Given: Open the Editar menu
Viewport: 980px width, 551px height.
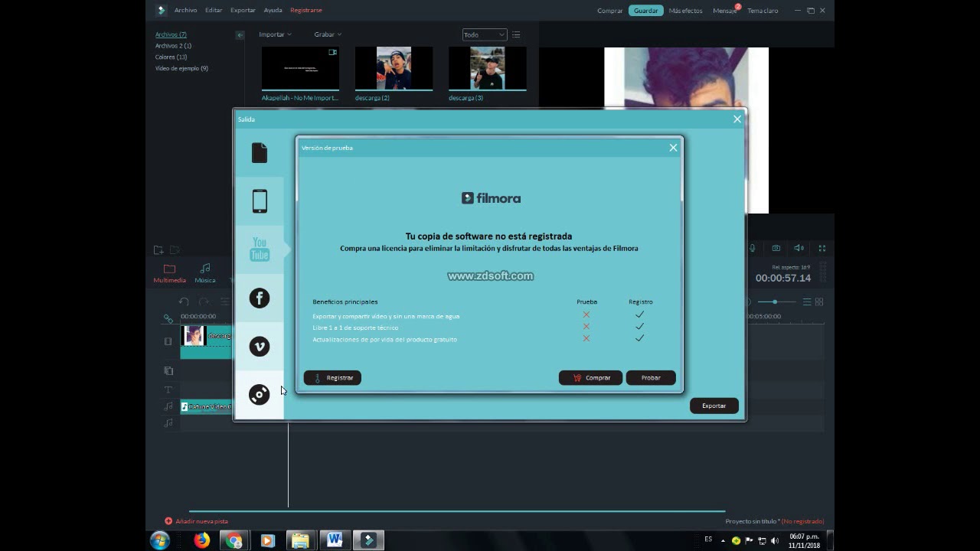Looking at the screenshot, I should click(214, 10).
